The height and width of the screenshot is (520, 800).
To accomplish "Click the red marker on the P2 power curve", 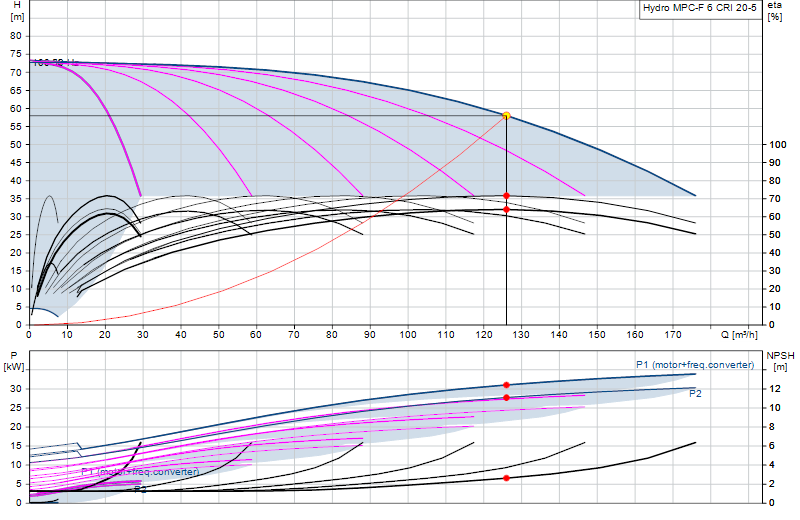I will coord(506,398).
